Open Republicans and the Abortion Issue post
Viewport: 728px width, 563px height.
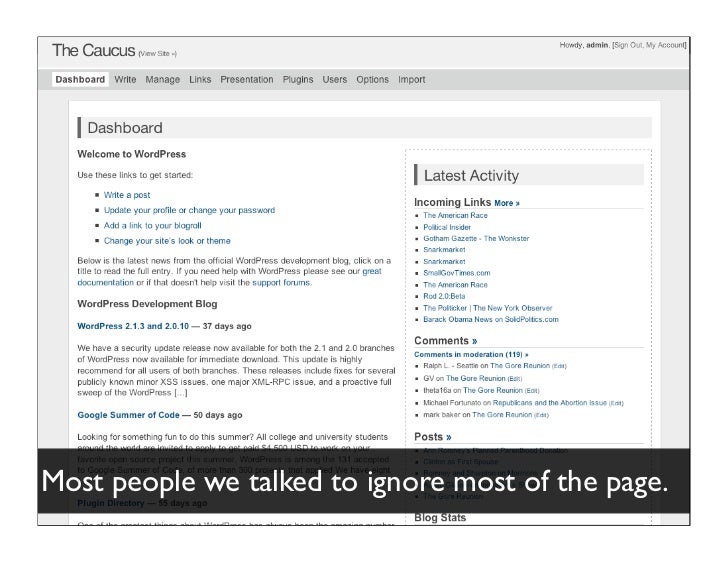coord(550,403)
